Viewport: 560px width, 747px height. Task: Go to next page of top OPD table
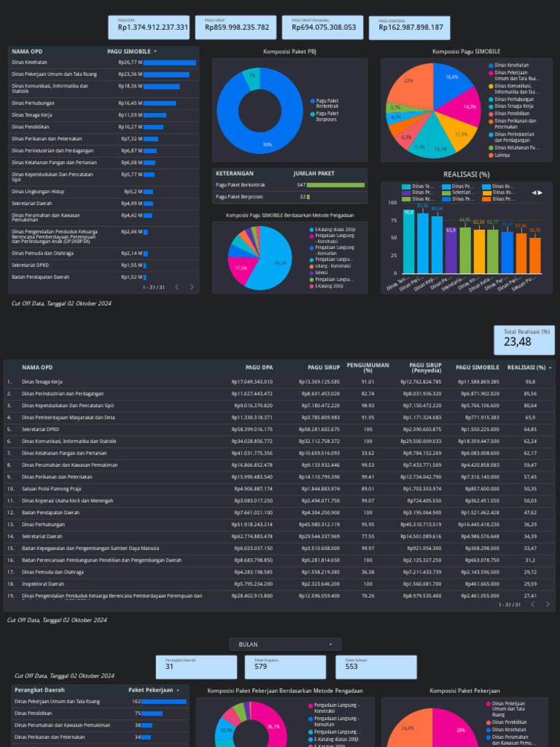(x=192, y=287)
